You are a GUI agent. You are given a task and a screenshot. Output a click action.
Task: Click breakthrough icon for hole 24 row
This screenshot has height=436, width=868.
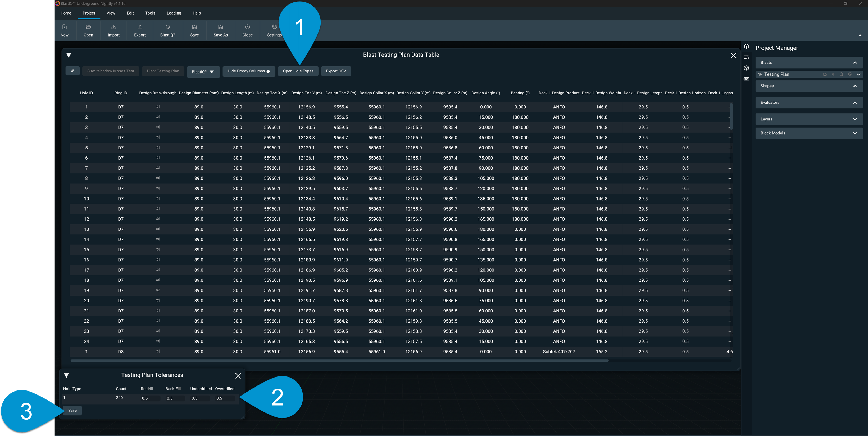(x=158, y=341)
